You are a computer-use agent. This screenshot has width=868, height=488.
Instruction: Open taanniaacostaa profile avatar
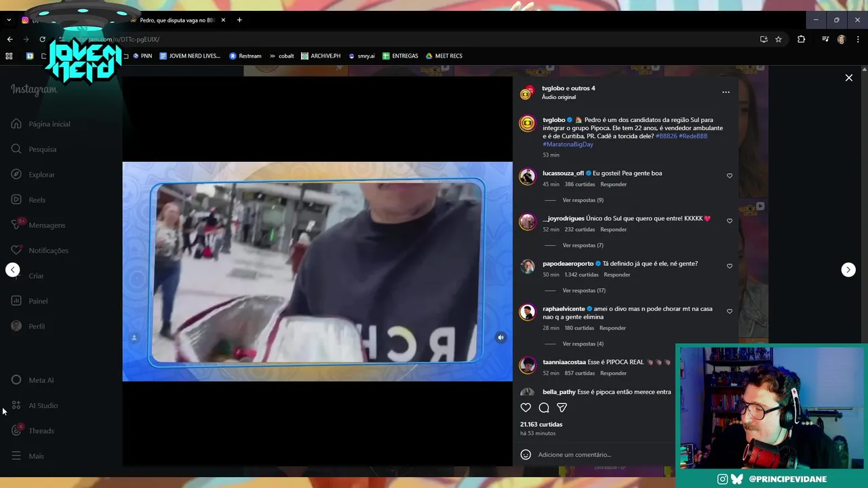[x=528, y=365]
